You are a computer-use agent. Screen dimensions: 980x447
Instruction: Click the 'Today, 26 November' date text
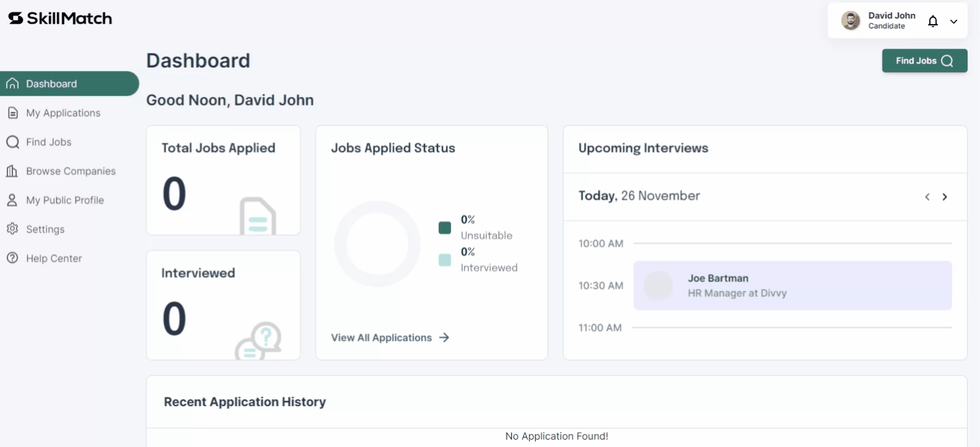click(x=639, y=196)
